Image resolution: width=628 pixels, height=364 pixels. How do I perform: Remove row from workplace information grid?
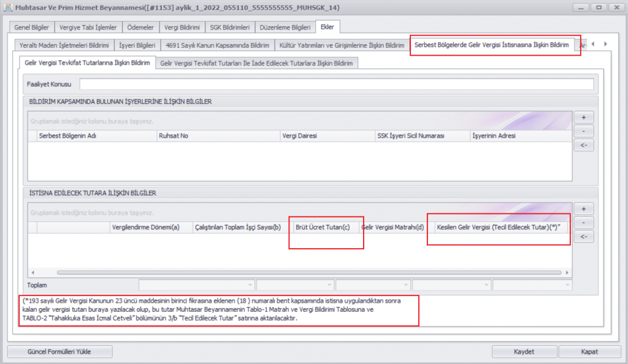coord(585,131)
